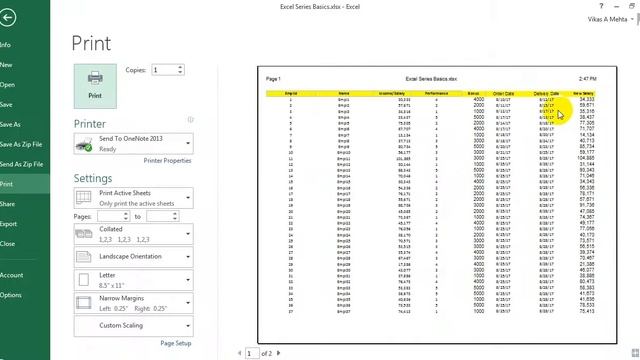
Task: Click Close in the sidebar
Action: pos(7,244)
